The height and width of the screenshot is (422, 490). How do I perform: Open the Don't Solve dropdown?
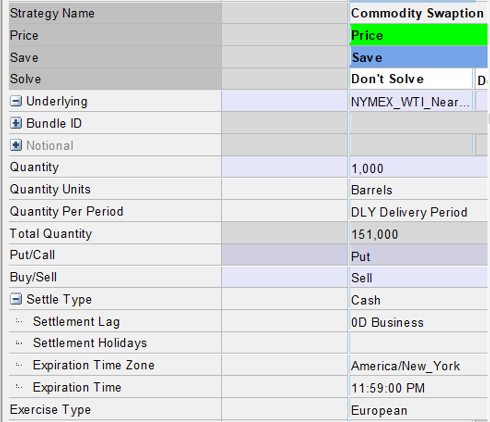coord(411,79)
